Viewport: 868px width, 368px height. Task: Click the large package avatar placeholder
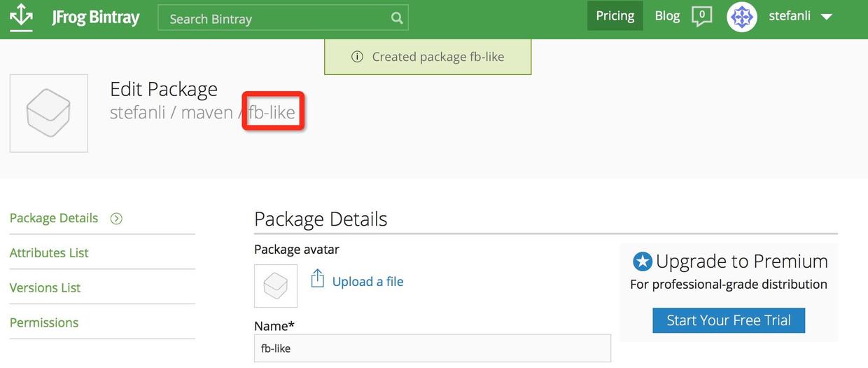[48, 114]
